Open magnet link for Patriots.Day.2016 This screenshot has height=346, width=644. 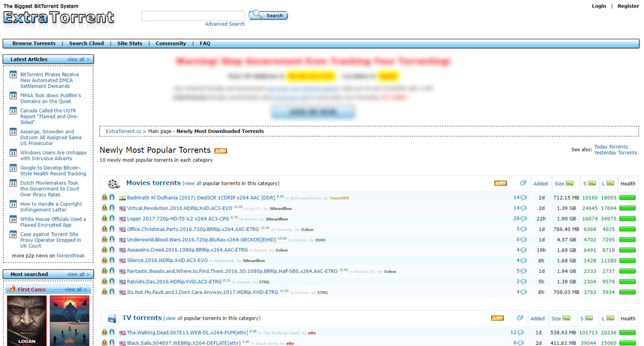pyautogui.click(x=112, y=282)
